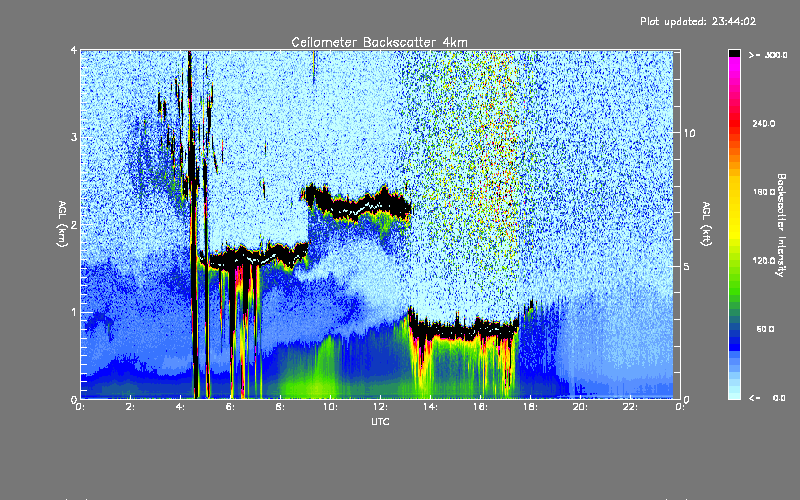Click the '240.0' colorbar label
800x500 pixels.
coord(764,123)
